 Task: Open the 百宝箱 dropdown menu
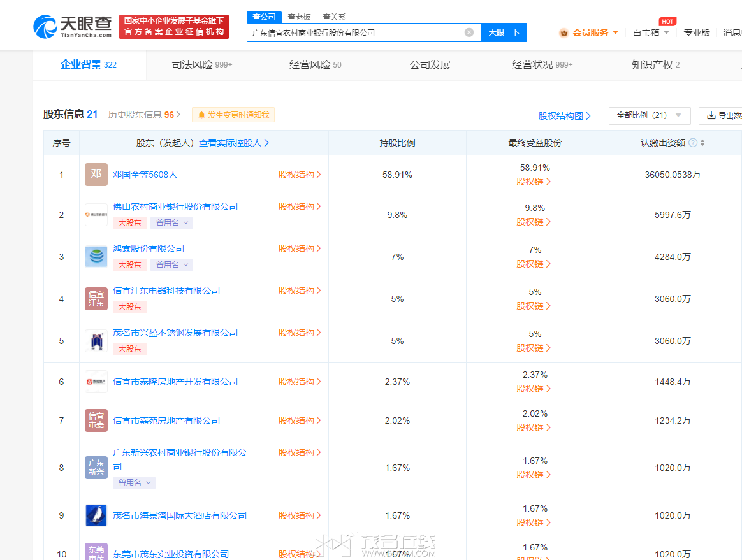(651, 32)
